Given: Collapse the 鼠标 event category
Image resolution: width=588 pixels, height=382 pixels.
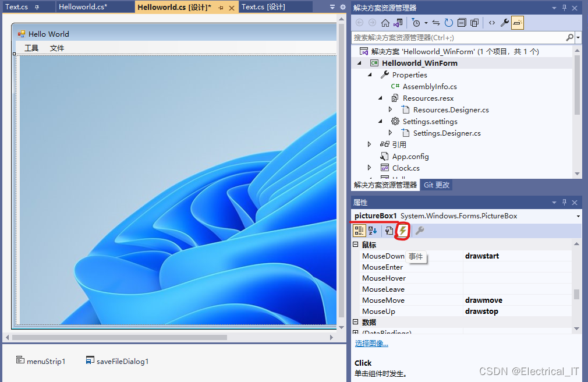Looking at the screenshot, I should (x=356, y=245).
